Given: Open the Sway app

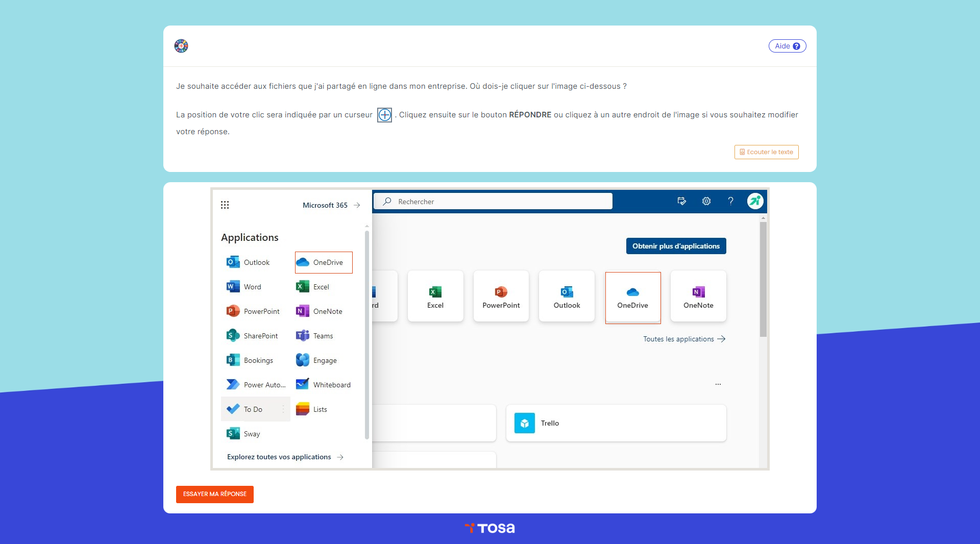Looking at the screenshot, I should point(243,434).
